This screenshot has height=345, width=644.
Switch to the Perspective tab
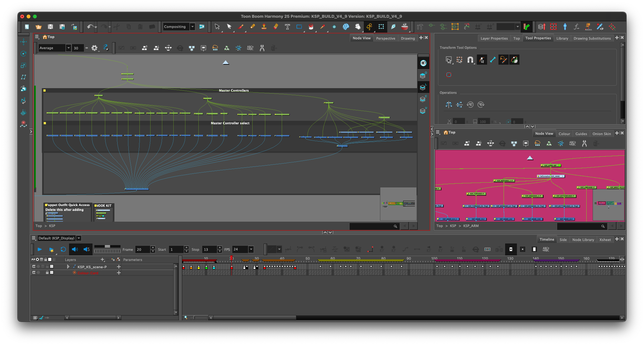[x=385, y=38]
